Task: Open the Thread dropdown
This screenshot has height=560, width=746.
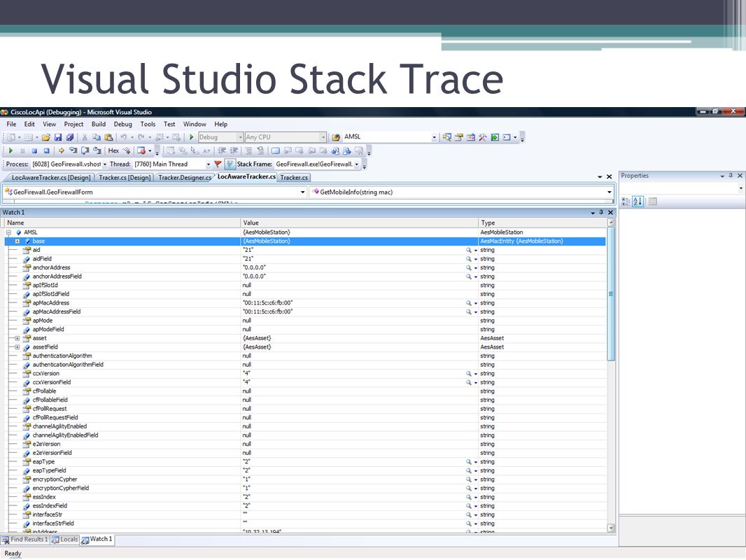Action: pos(208,164)
